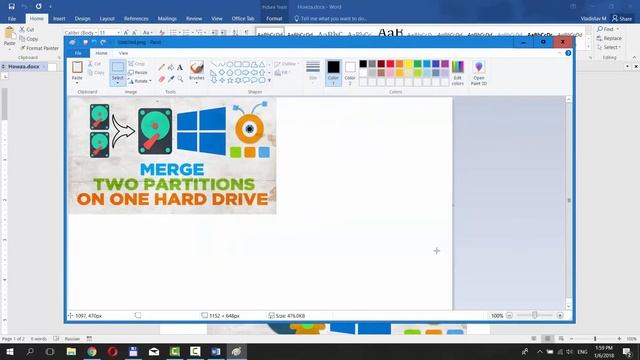Click Save in Paint's quick access toolbar
Screen dimensions: 640x360
[x=85, y=42]
